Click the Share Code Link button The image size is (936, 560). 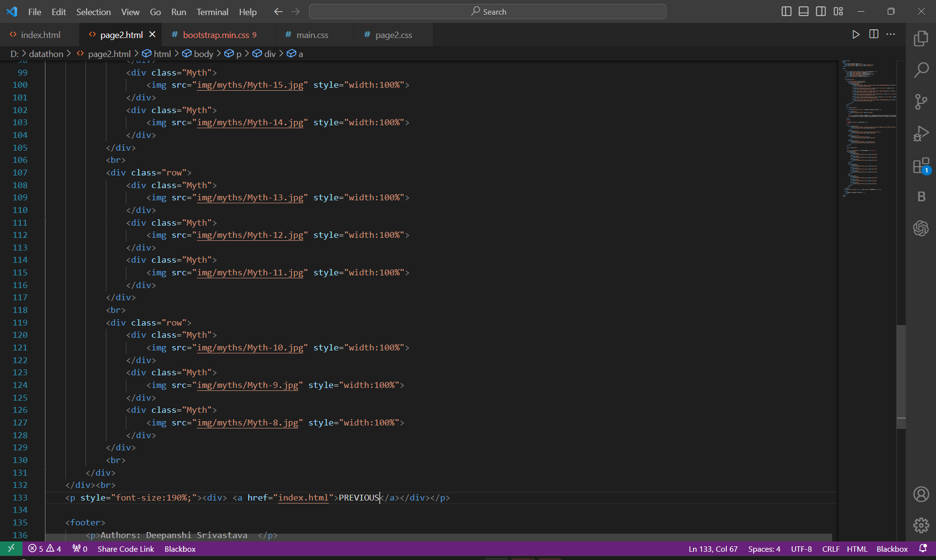pyautogui.click(x=125, y=549)
